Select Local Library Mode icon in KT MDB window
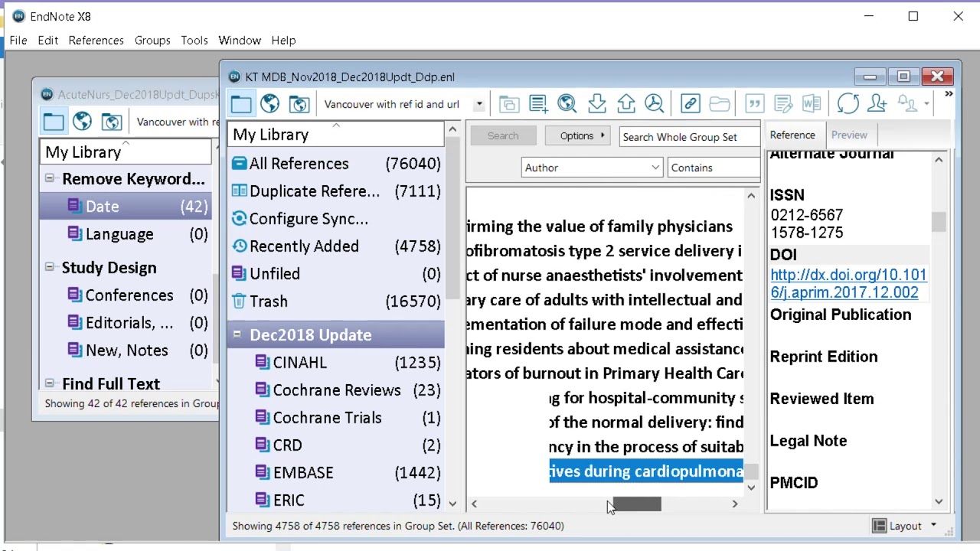The image size is (980, 551). coord(241,104)
